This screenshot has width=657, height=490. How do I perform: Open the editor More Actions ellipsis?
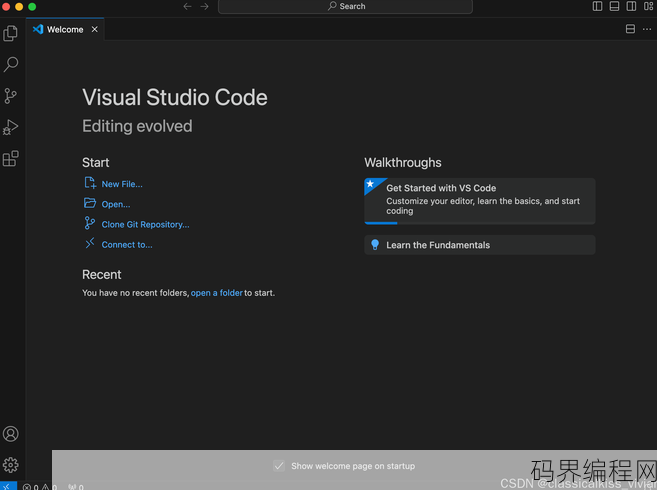click(x=647, y=29)
